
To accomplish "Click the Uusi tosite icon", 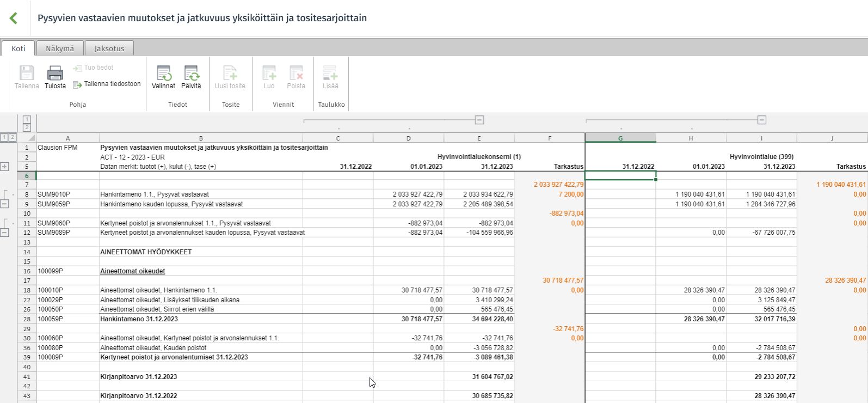I will (230, 73).
